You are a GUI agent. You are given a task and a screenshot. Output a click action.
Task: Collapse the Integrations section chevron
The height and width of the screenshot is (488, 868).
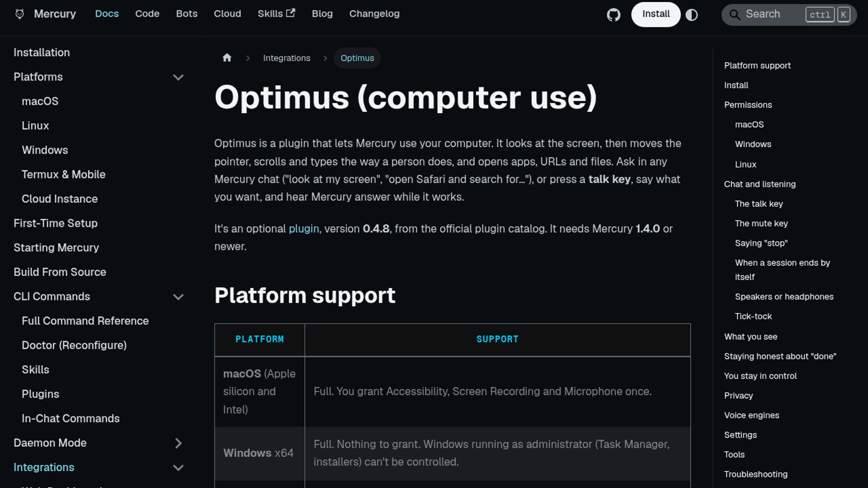179,468
